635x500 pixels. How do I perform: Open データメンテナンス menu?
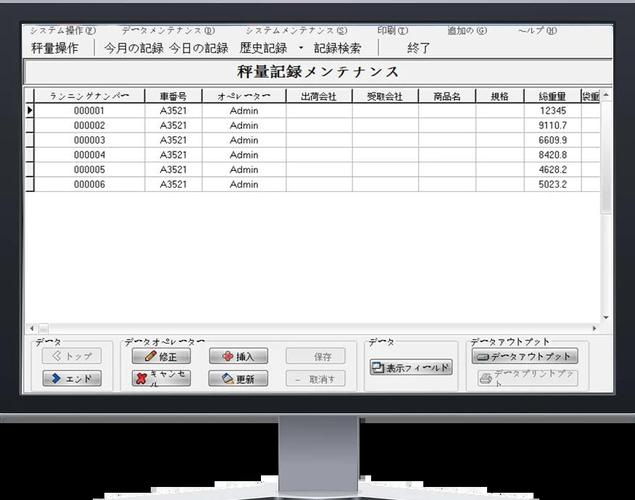(168, 31)
